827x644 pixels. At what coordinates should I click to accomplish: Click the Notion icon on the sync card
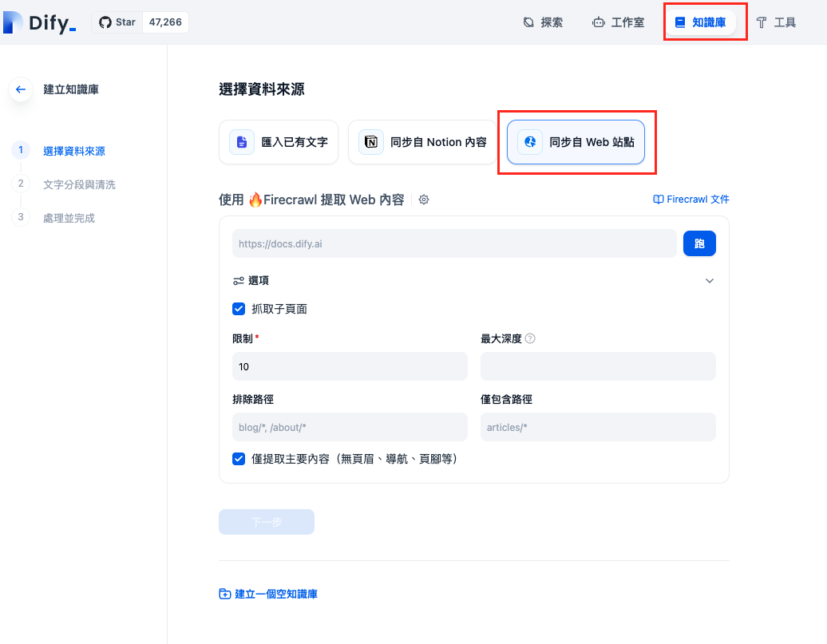click(x=370, y=141)
